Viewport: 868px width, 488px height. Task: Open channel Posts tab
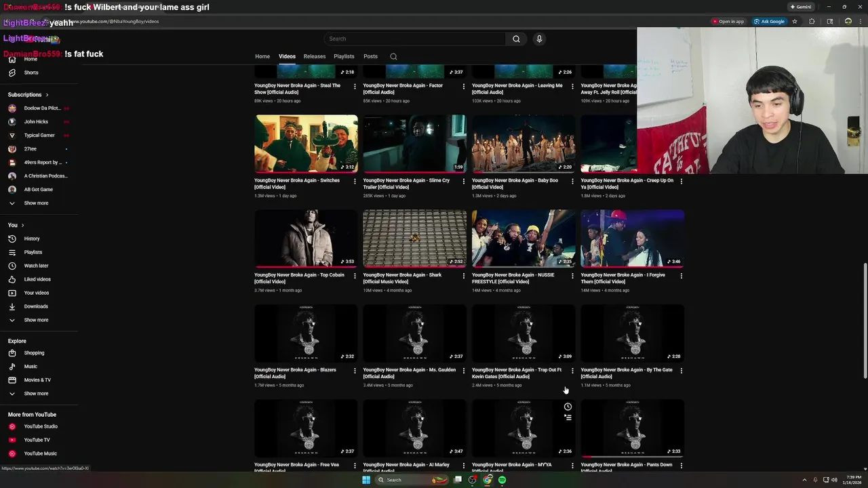(x=370, y=56)
